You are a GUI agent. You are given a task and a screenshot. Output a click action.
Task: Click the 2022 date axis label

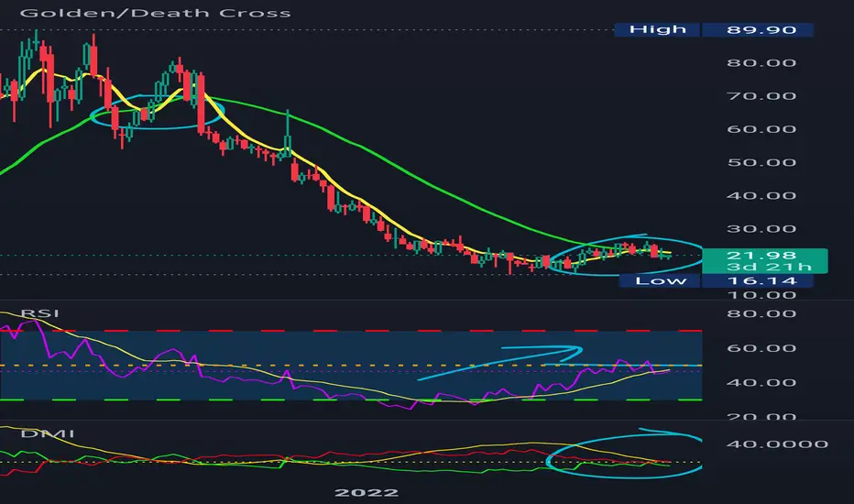pos(366,493)
